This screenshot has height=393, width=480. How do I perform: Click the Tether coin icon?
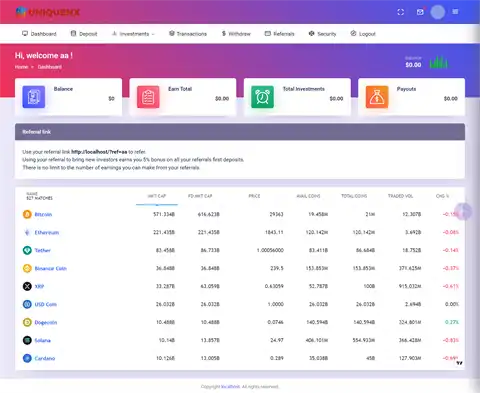pos(27,250)
